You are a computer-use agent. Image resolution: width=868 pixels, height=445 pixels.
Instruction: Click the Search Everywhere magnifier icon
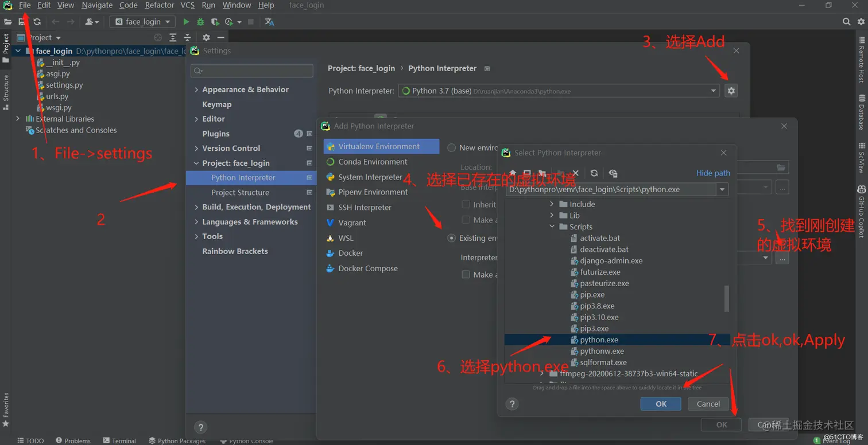tap(847, 22)
